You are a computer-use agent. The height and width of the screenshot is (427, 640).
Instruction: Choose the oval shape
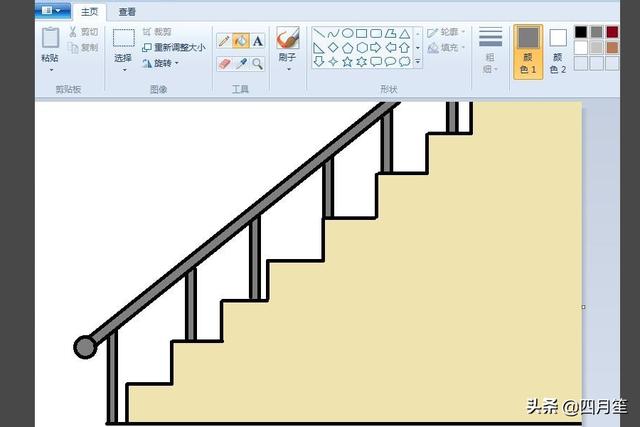[x=347, y=33]
